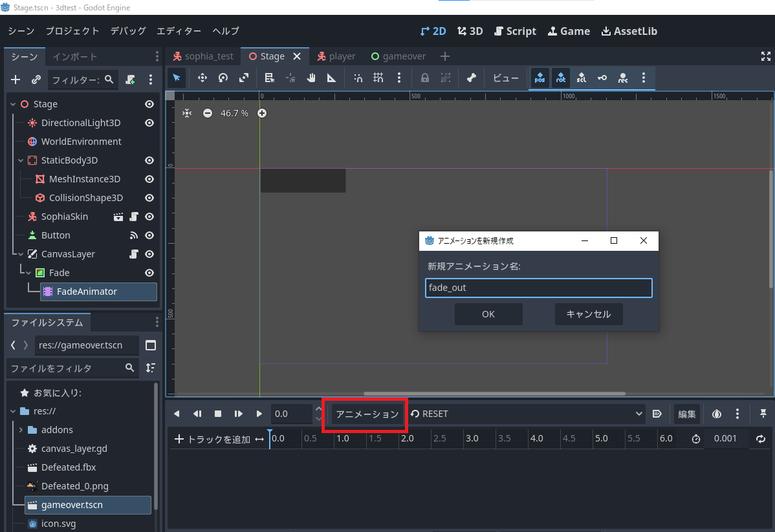Screen dimensions: 775x532
Task: Select the Pan mode hand tool
Action: [x=311, y=78]
